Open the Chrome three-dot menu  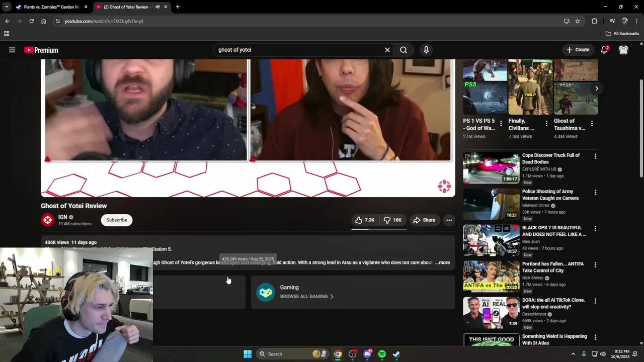[x=637, y=21]
